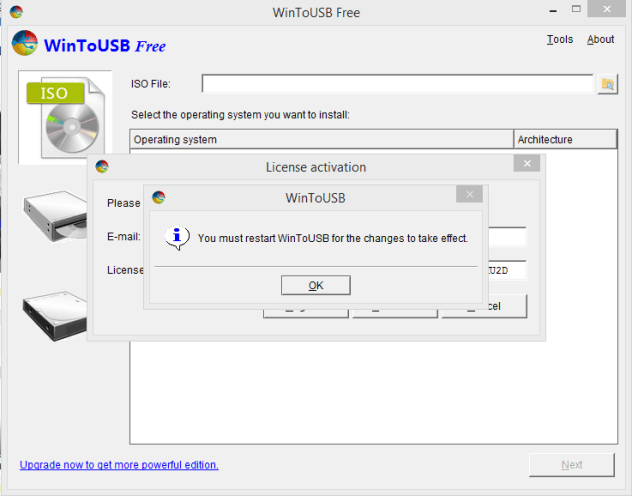632x496 pixels.
Task: Click the WinToUSB message box title icon
Action: 158,197
